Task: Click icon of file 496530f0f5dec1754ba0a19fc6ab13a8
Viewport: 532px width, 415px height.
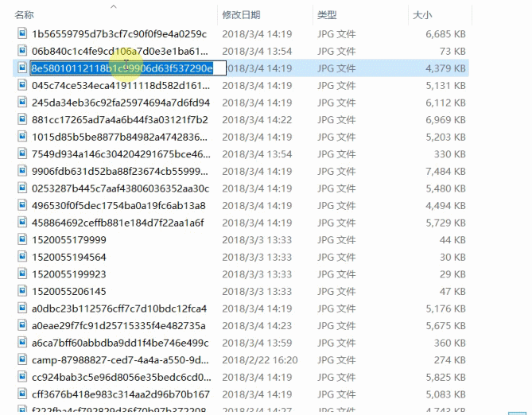Action: click(x=22, y=205)
